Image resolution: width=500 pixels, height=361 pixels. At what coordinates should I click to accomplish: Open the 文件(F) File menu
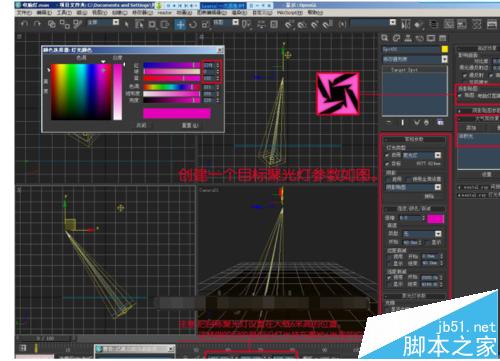coord(24,12)
